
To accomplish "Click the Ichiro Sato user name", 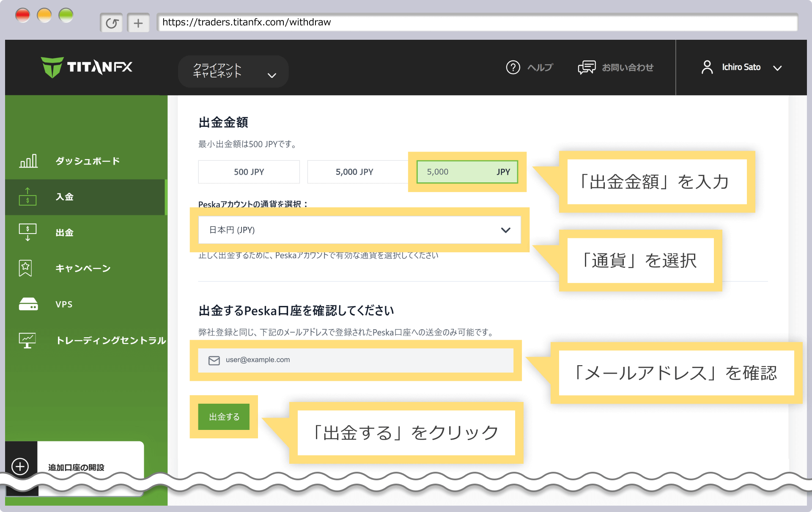I will pyautogui.click(x=741, y=67).
